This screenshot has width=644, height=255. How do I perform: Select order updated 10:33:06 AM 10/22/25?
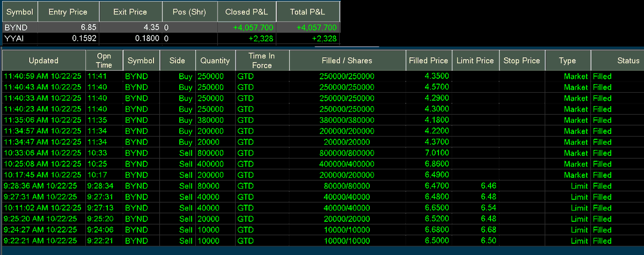pos(42,153)
